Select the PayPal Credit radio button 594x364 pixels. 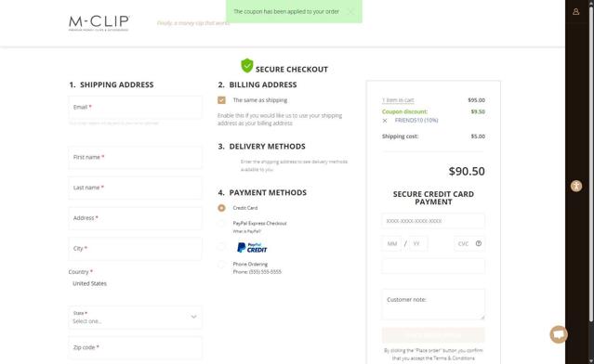[x=221, y=247]
